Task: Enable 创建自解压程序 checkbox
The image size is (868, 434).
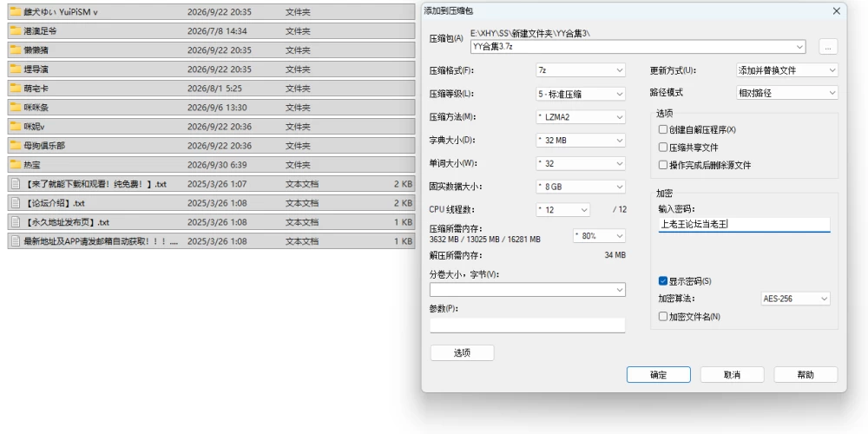Action: click(662, 129)
